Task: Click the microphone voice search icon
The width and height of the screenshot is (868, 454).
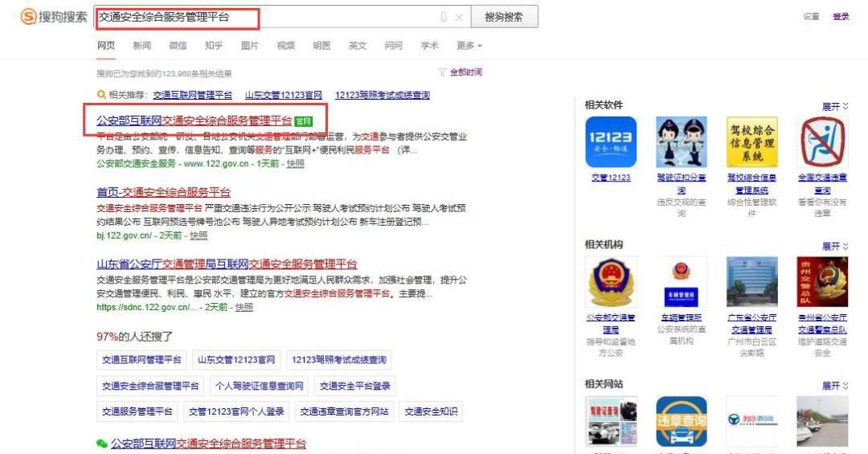Action: point(444,18)
